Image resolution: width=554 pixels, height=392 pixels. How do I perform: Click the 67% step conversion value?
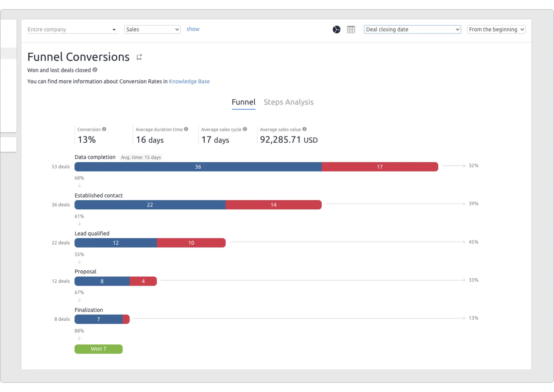pos(79,292)
